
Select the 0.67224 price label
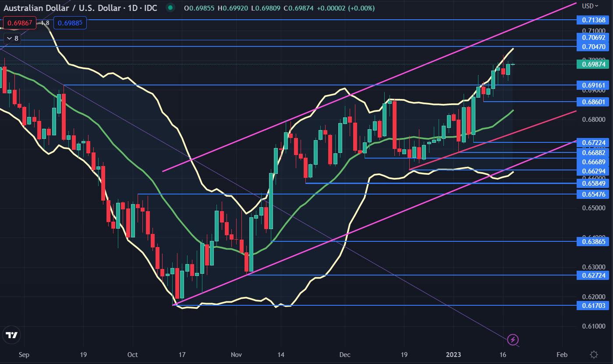594,142
